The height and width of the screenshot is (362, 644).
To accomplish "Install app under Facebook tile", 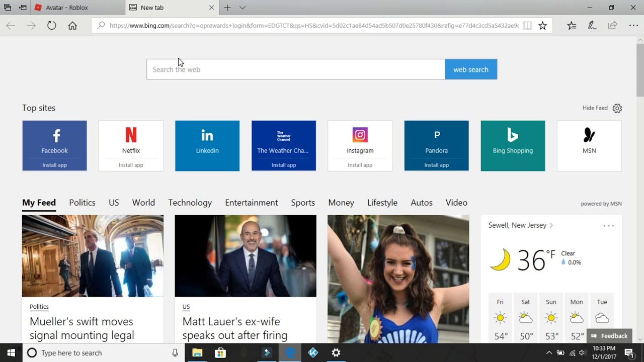I will pyautogui.click(x=54, y=165).
